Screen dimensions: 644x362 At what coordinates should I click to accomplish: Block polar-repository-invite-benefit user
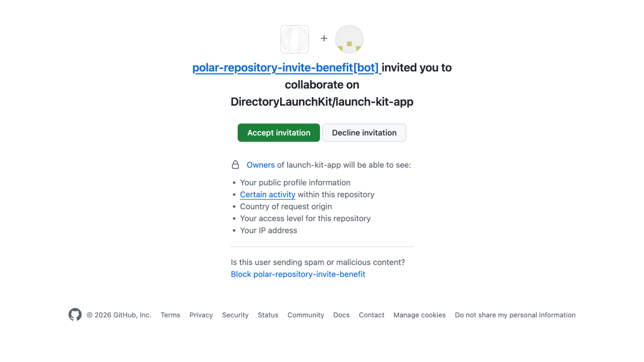298,274
